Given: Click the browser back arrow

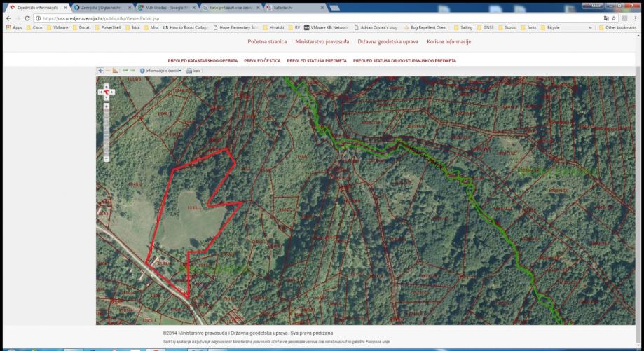Looking at the screenshot, I should pyautogui.click(x=8, y=18).
